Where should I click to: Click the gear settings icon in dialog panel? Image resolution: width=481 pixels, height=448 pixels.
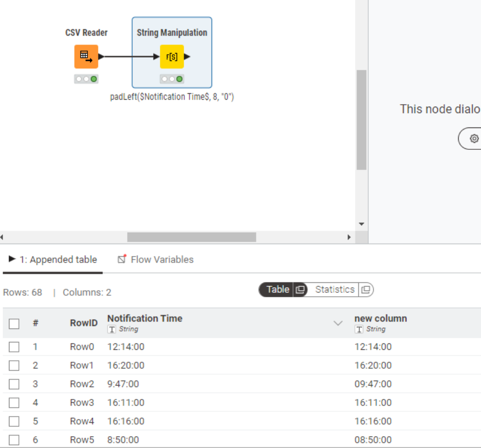coord(474,138)
